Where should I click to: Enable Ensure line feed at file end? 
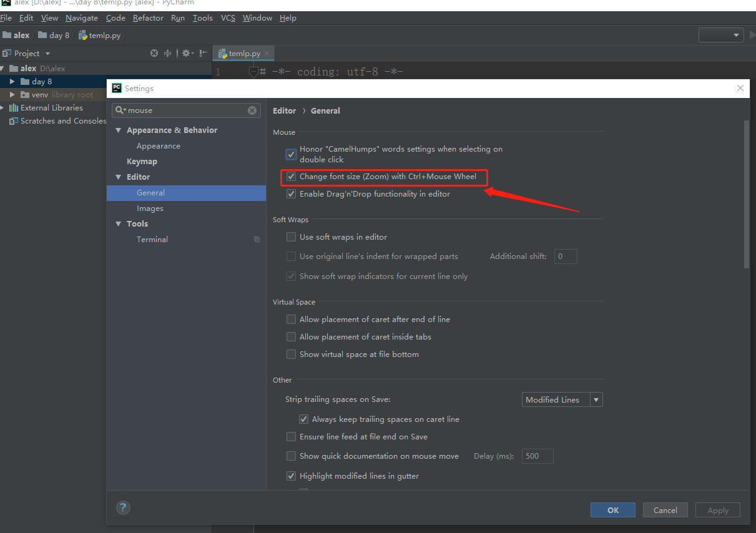[291, 437]
